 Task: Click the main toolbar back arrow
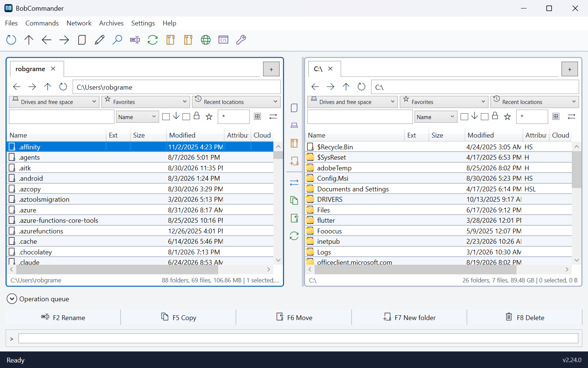coord(46,40)
